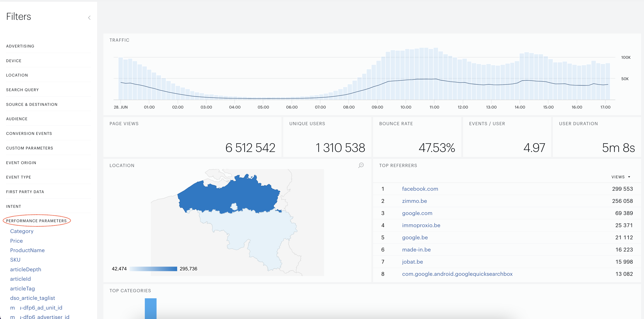Image resolution: width=644 pixels, height=319 pixels.
Task: Select the Category performance parameter
Action: coord(22,231)
